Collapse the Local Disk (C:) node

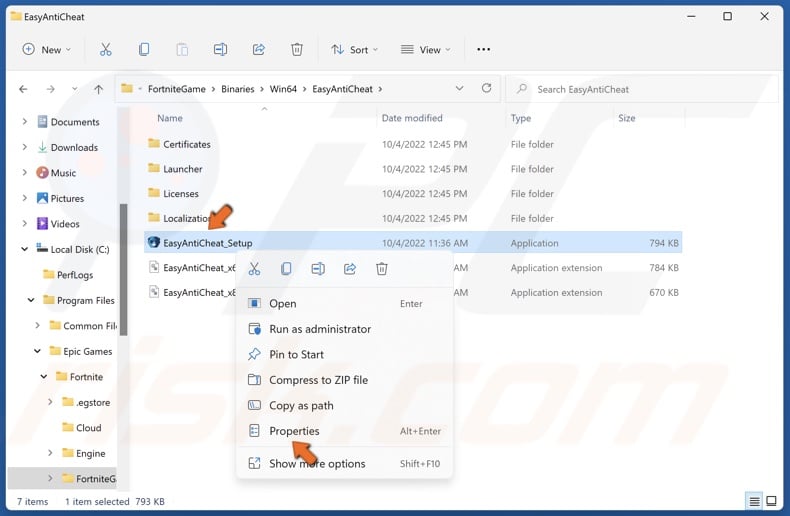click(x=24, y=249)
